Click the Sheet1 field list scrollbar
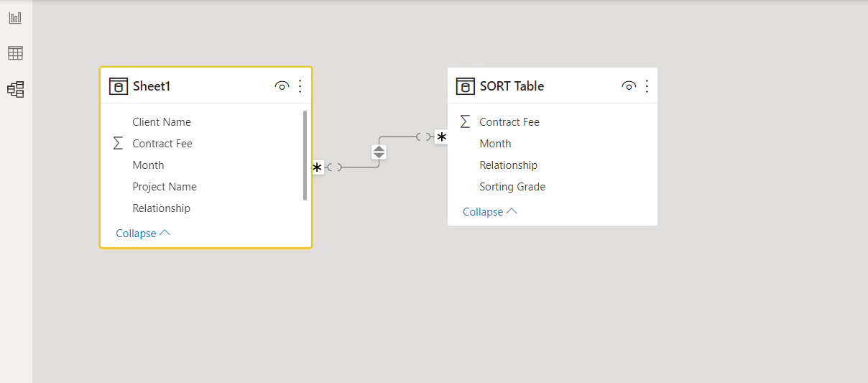 (x=305, y=155)
